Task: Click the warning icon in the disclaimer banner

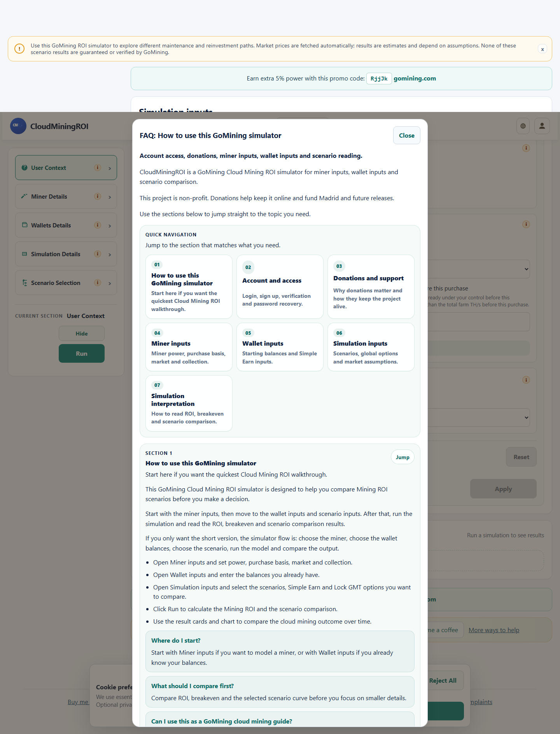Action: tap(19, 49)
